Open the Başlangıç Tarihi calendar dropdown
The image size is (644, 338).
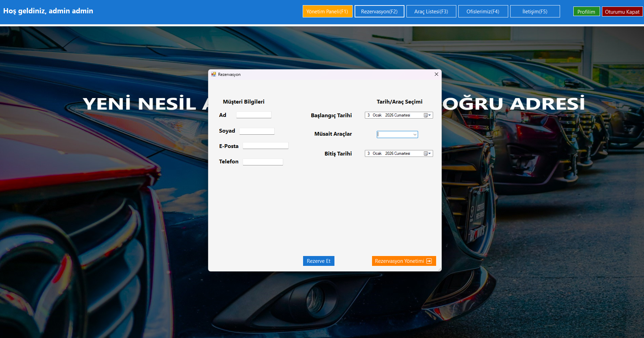point(427,115)
